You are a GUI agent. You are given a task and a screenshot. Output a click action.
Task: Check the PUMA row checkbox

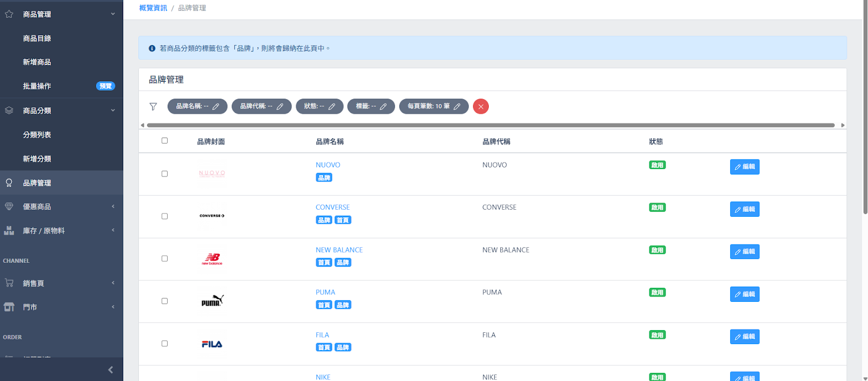click(164, 301)
